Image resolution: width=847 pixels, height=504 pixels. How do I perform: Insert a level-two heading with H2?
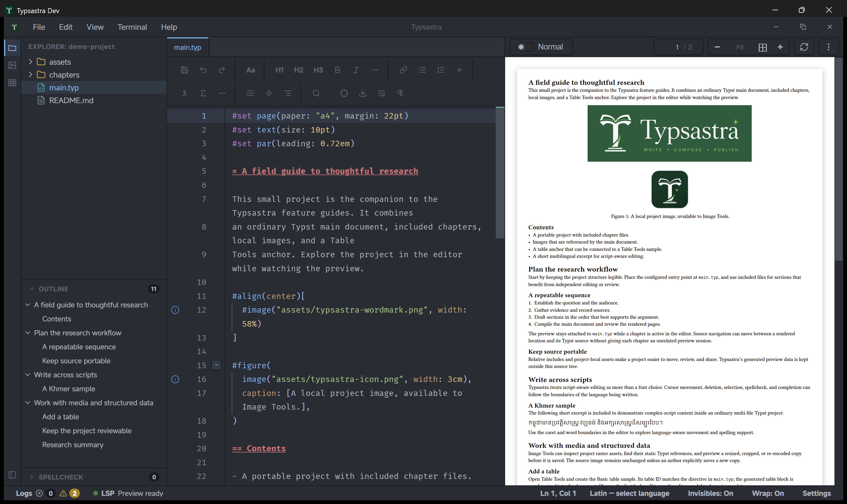click(299, 70)
